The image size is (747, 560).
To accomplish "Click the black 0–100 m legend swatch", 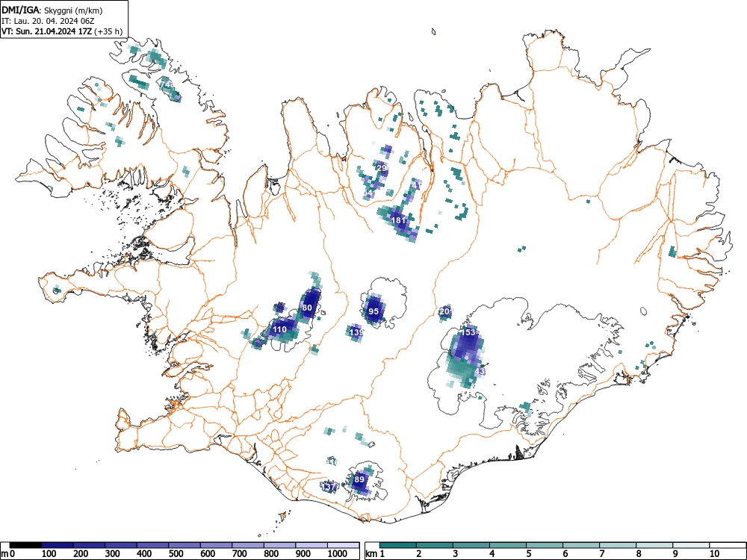I will click(25, 545).
